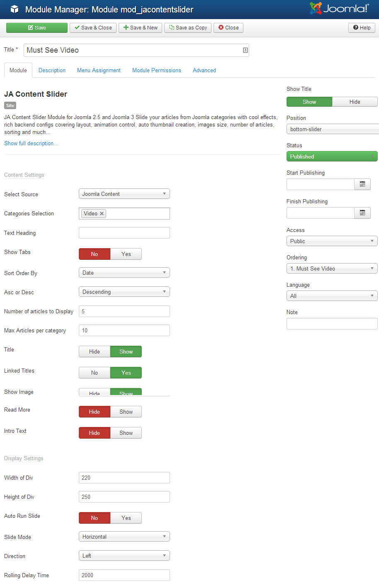Open the Direction dropdown
The image size is (379, 588).
(124, 556)
